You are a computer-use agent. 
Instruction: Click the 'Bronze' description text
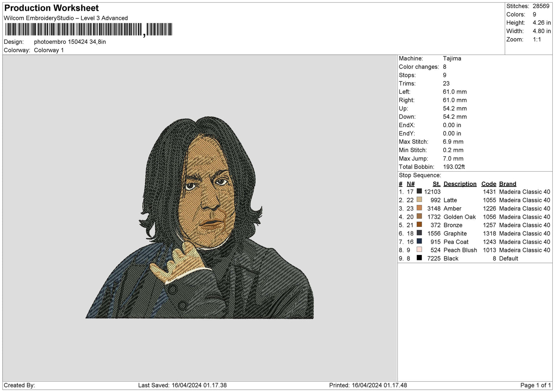[x=453, y=225]
